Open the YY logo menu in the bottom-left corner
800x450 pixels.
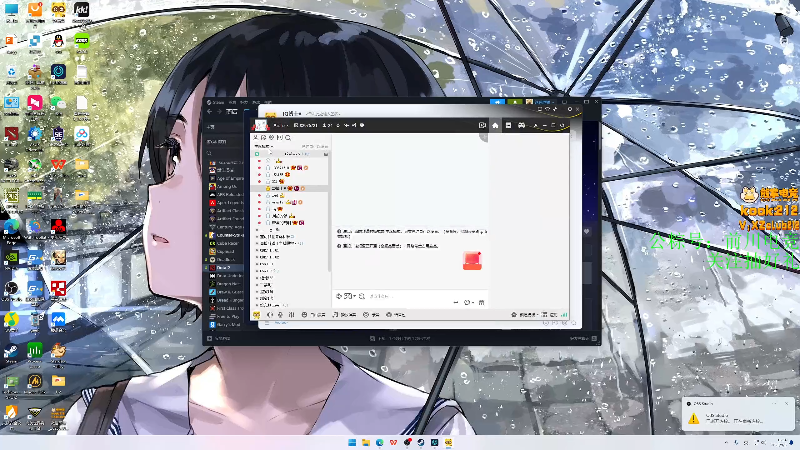[x=256, y=315]
